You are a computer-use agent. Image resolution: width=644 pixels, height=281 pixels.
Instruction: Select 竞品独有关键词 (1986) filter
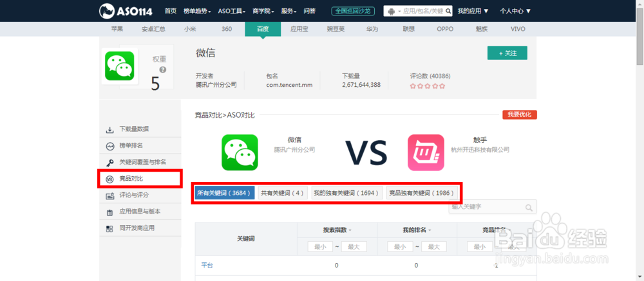coord(422,193)
